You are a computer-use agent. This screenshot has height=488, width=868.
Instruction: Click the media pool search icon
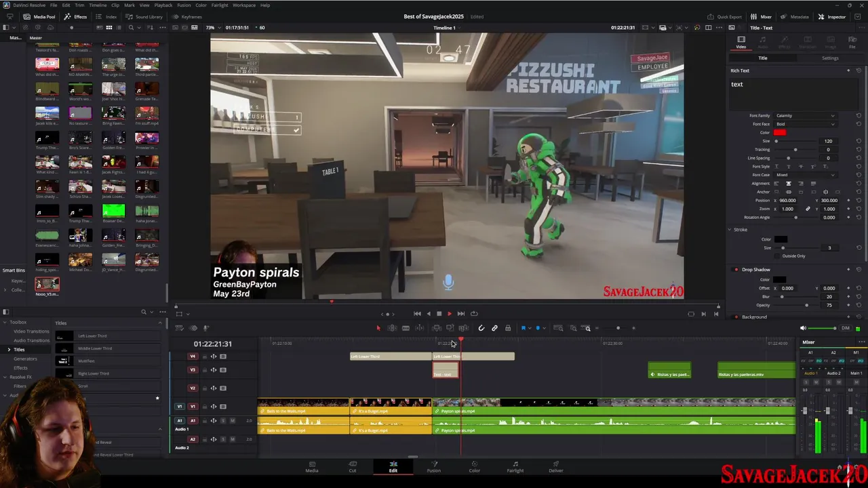click(131, 28)
